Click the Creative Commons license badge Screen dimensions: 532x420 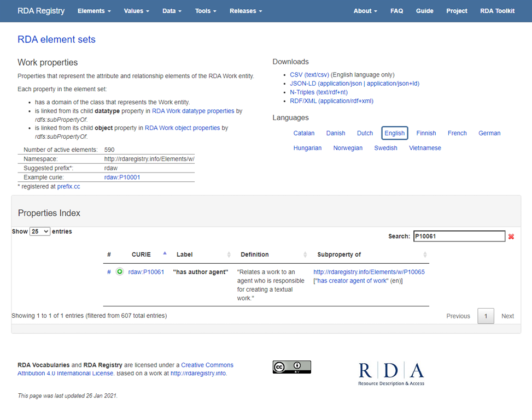pos(291,366)
